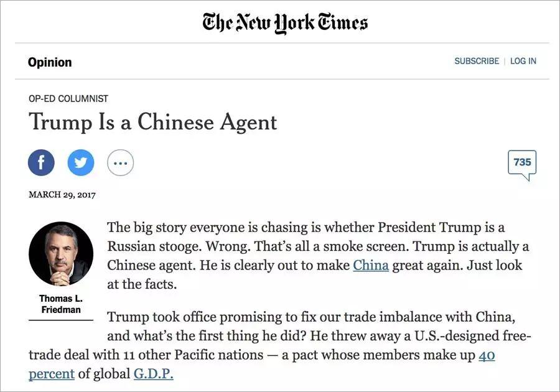This screenshot has height=392, width=560.
Task: Click the ellipsis share icon
Action: (120, 162)
